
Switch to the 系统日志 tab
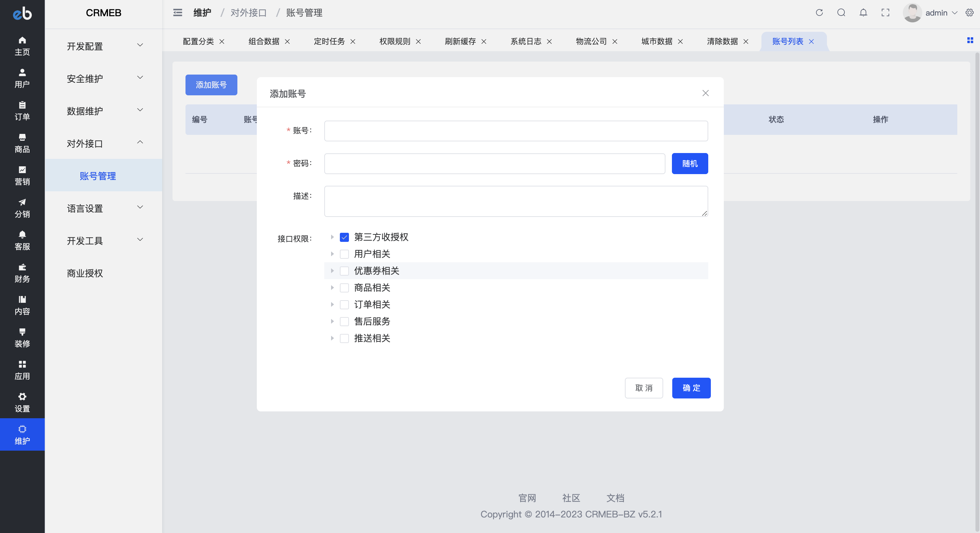(526, 41)
